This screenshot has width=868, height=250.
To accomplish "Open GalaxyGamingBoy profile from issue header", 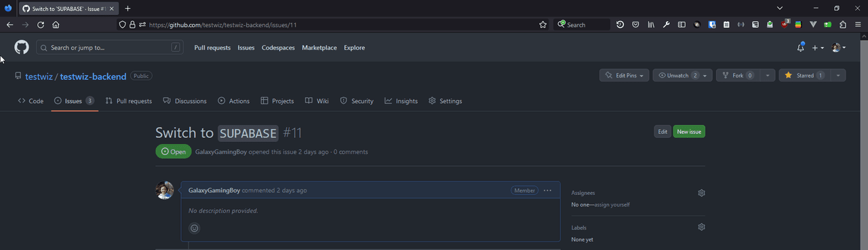I will coord(221,152).
